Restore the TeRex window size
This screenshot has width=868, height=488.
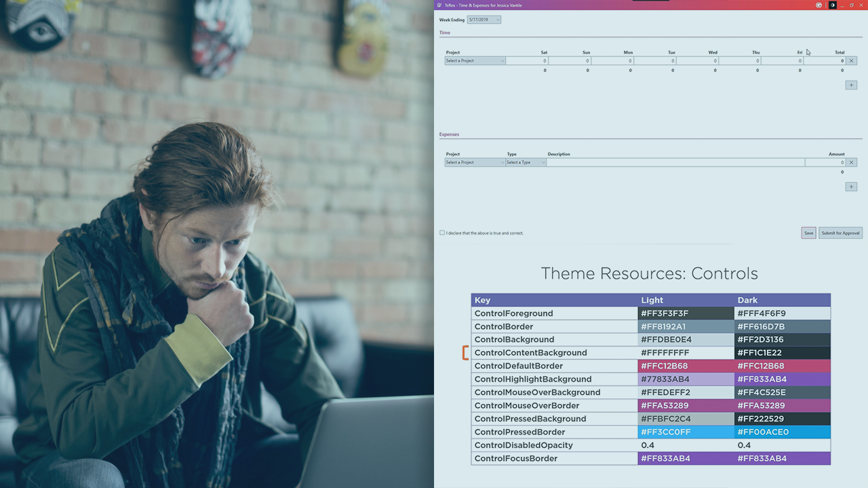tap(852, 5)
